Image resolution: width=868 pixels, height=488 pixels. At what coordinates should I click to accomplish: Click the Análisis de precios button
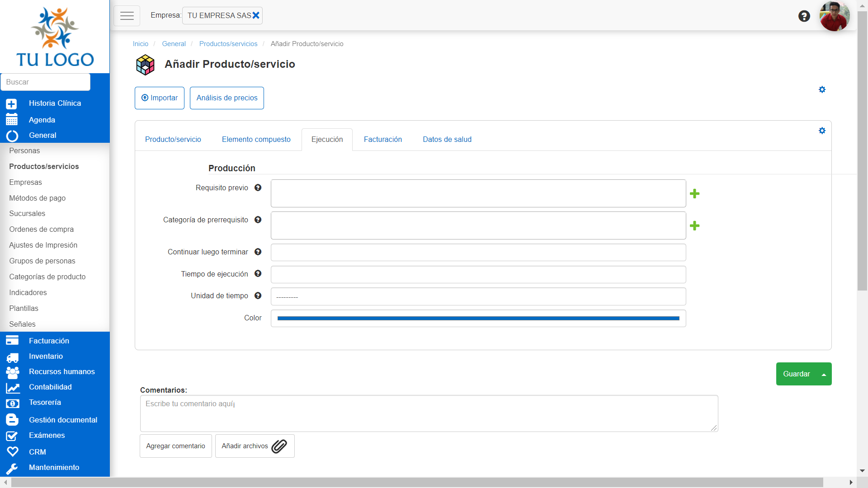point(226,98)
